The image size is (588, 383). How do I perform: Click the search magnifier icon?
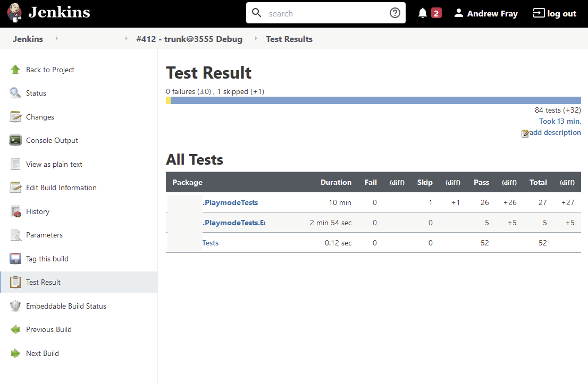pyautogui.click(x=256, y=13)
